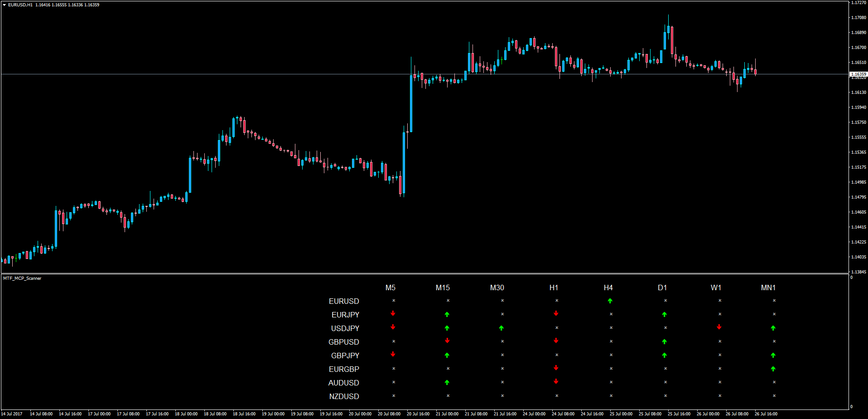Click the red W1 down arrow for USDJPY
The image size is (868, 419).
(719, 327)
